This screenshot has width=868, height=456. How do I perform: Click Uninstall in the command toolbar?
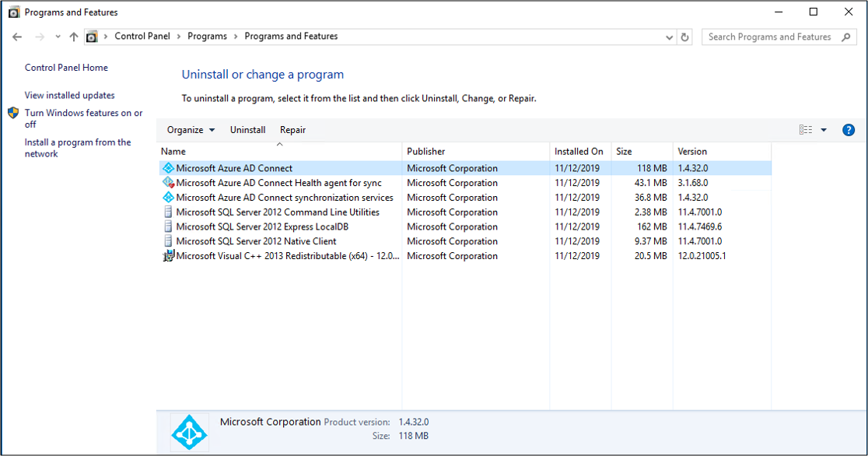click(x=247, y=129)
